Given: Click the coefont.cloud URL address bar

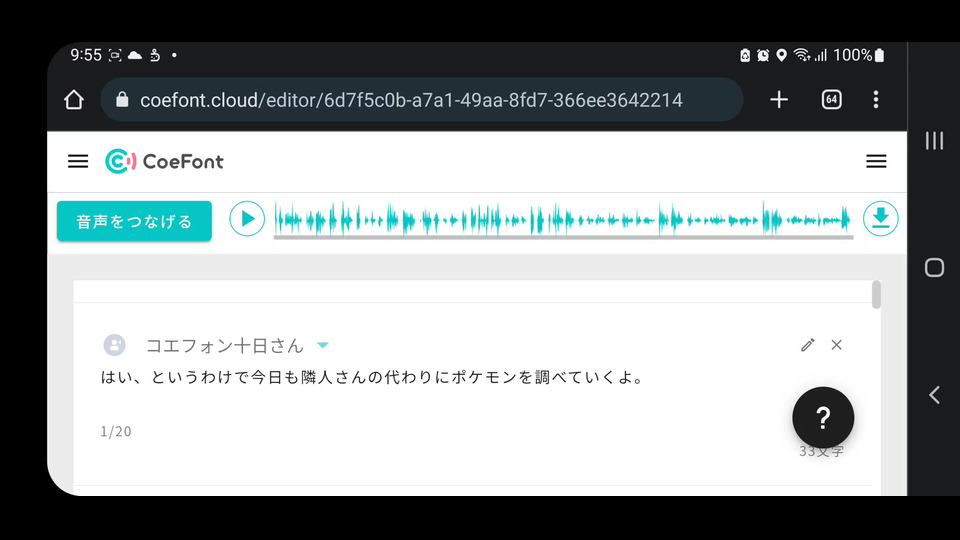Looking at the screenshot, I should pyautogui.click(x=422, y=100).
